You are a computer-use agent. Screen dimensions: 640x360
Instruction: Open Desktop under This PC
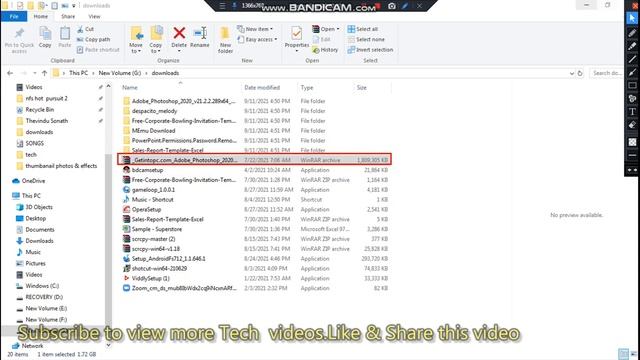[36, 218]
